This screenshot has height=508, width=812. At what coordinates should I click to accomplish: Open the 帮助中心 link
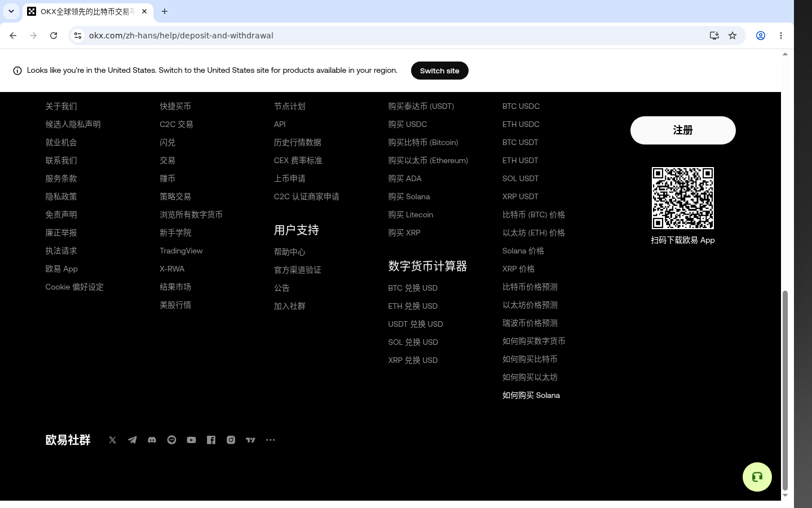[290, 252]
